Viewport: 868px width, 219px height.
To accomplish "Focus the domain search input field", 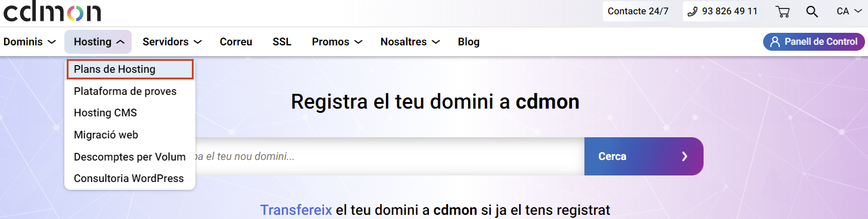I will tap(390, 156).
